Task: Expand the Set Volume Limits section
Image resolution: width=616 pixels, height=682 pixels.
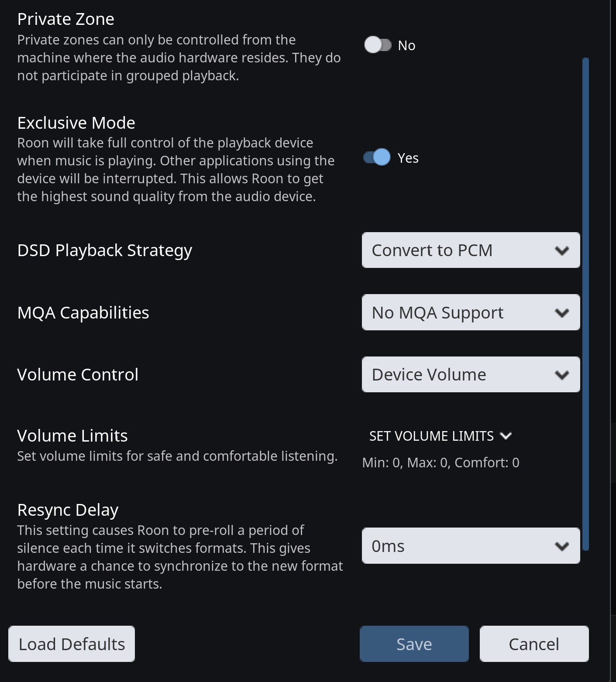Action: click(440, 436)
